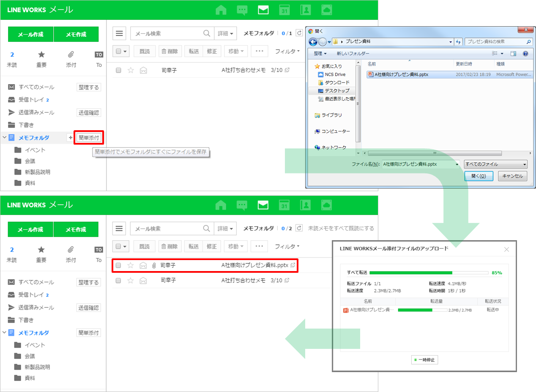Viewport: 536px width, 392px height.
Task: Click 新しいフォルダー in the file dialog toolbar
Action: pos(353,54)
